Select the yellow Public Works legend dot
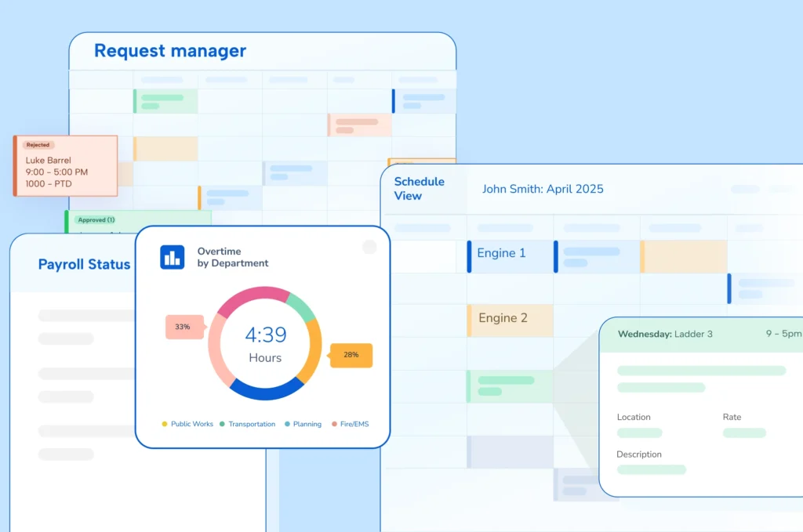Viewport: 803px width, 532px height. [165, 424]
